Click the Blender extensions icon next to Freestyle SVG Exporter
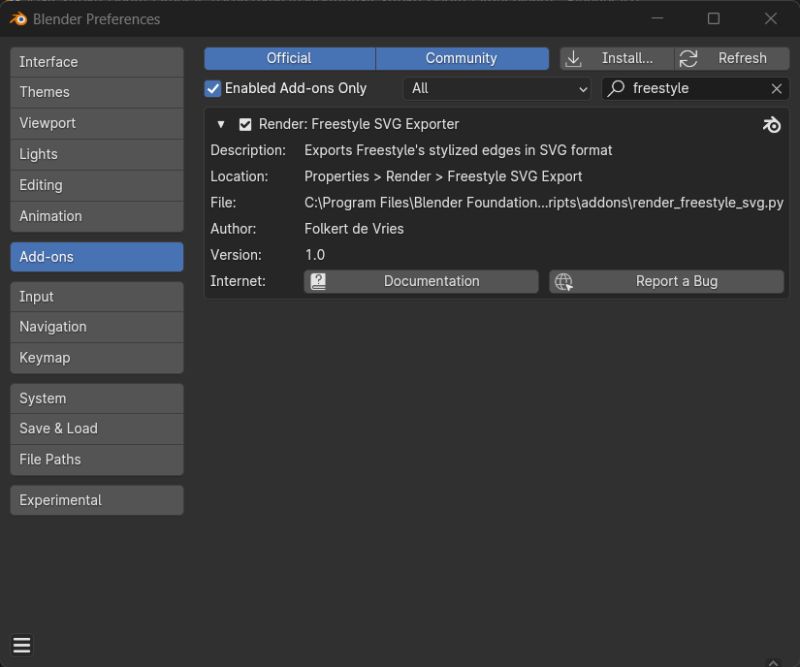 point(771,124)
